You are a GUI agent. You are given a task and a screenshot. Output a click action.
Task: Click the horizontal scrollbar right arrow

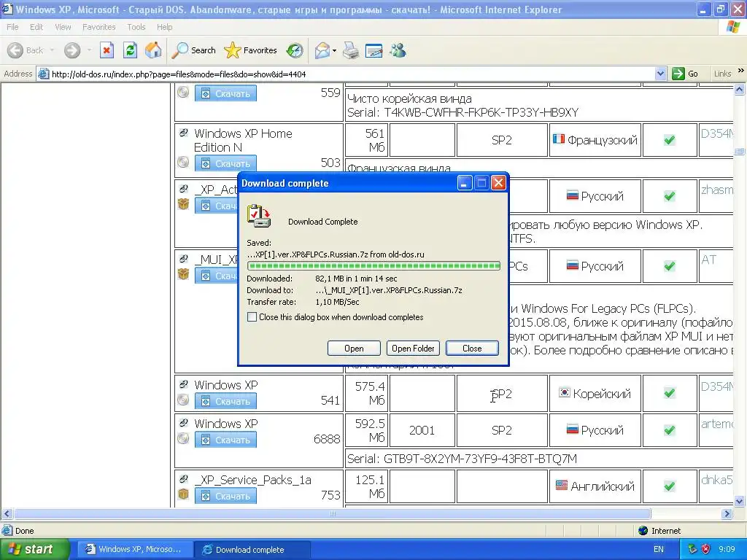pyautogui.click(x=727, y=514)
